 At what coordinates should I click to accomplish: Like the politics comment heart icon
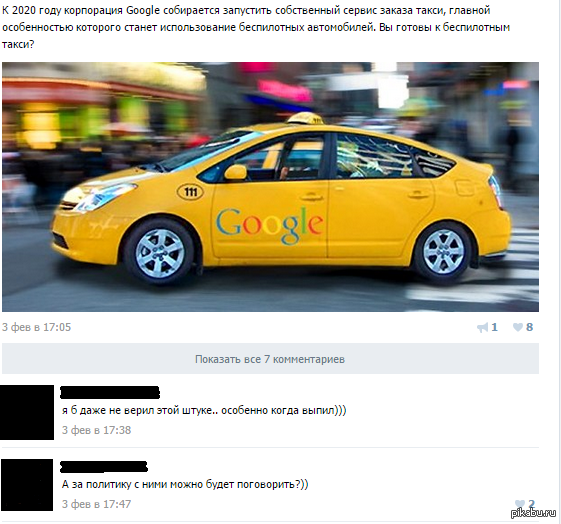(519, 504)
